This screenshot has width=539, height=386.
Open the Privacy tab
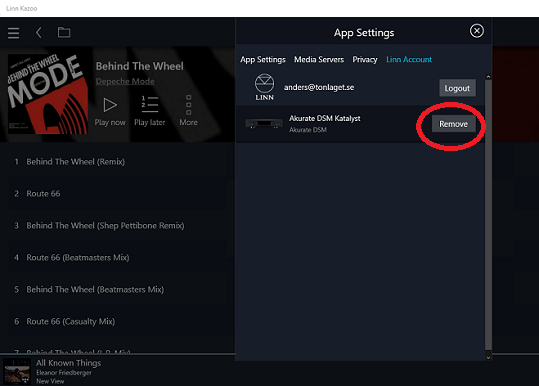tap(365, 59)
